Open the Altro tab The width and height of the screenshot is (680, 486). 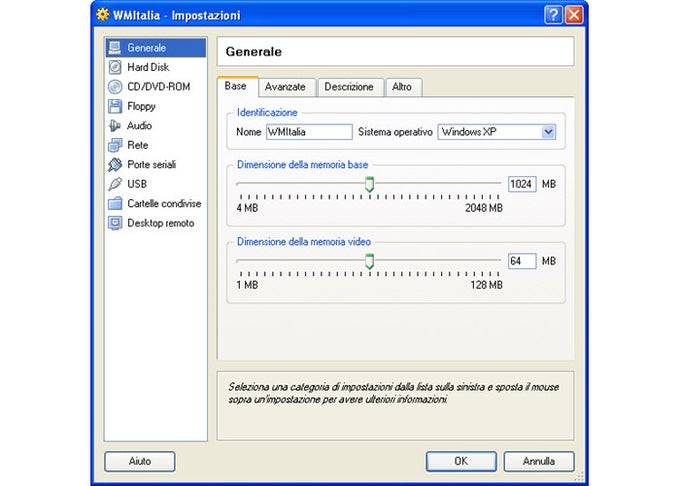coord(402,87)
